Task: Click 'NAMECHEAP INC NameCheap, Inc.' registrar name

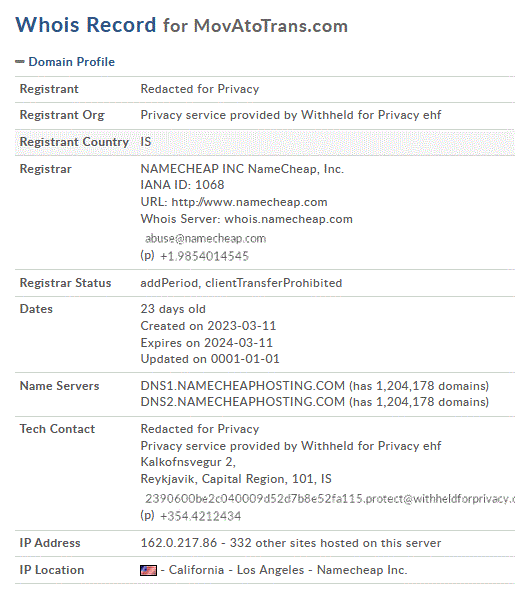Action: 242,169
